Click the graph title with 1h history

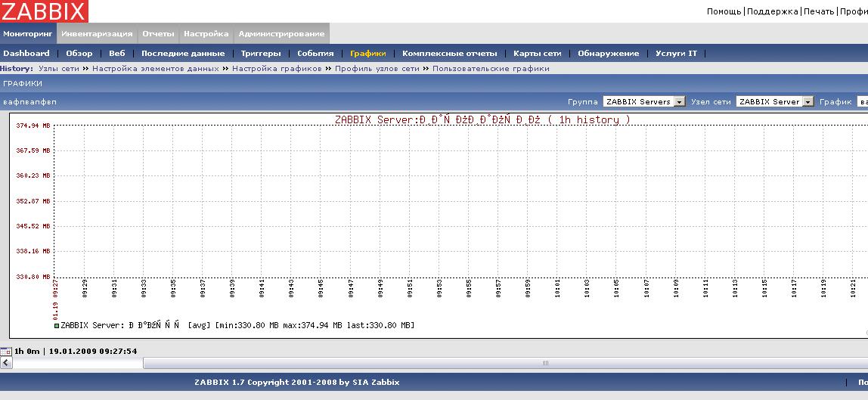point(482,119)
